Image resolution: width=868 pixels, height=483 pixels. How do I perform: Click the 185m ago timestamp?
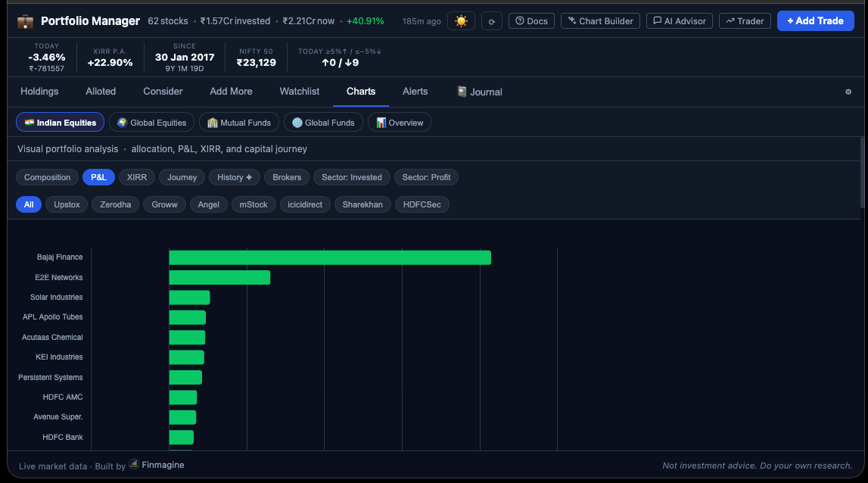coord(422,21)
